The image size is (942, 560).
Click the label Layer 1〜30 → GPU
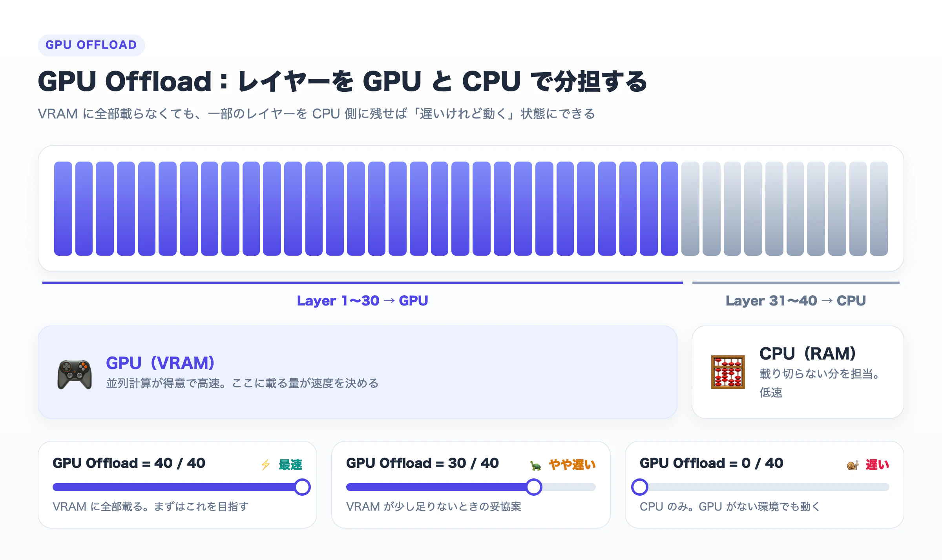[x=362, y=301]
